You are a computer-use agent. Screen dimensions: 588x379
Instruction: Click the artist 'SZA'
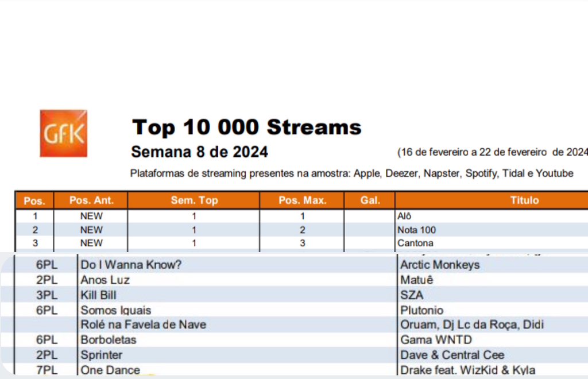pos(412,295)
